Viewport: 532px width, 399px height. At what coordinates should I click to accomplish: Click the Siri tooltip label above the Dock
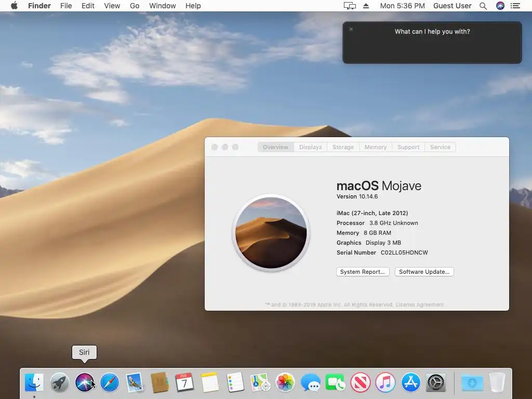tap(84, 353)
